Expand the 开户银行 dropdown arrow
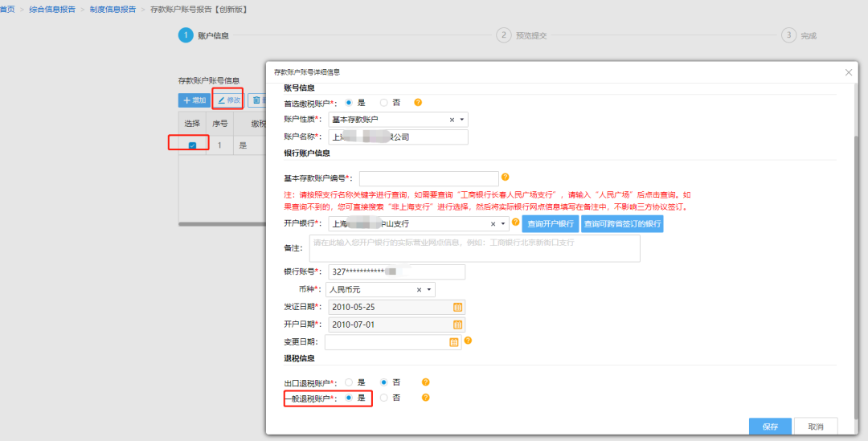The image size is (868, 441). 503,224
